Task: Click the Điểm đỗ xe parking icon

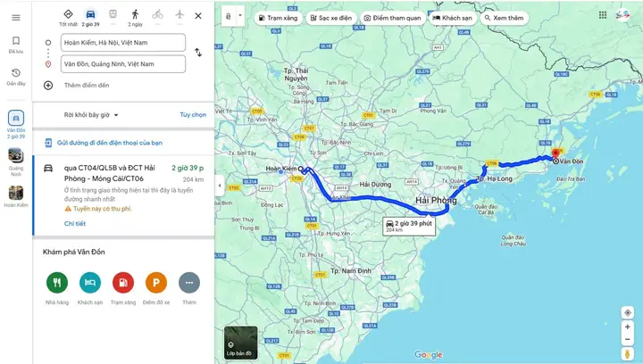Action: click(x=155, y=283)
